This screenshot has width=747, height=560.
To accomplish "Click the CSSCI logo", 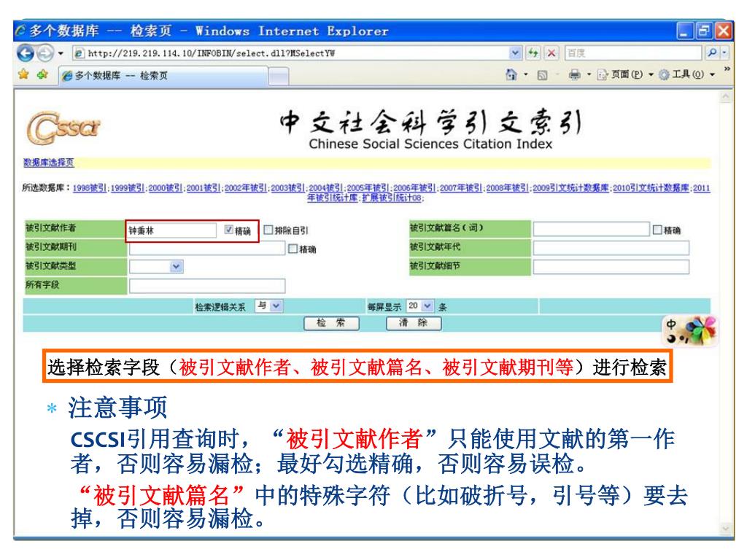I will coord(63,128).
